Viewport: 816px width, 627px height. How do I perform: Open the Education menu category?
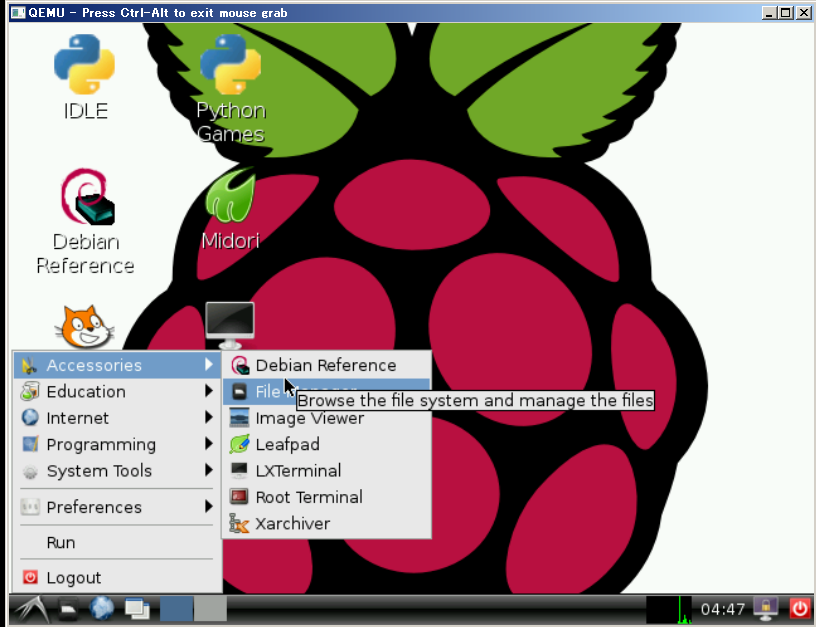coord(118,391)
